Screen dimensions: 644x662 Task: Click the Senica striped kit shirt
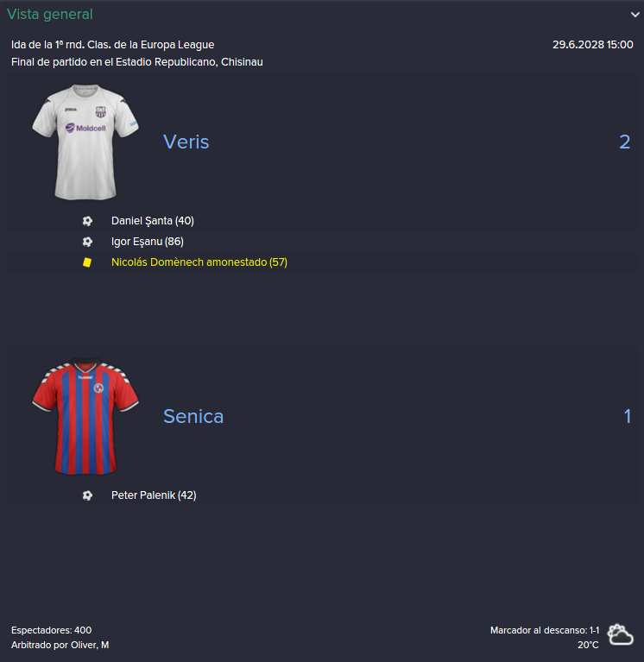coord(85,416)
